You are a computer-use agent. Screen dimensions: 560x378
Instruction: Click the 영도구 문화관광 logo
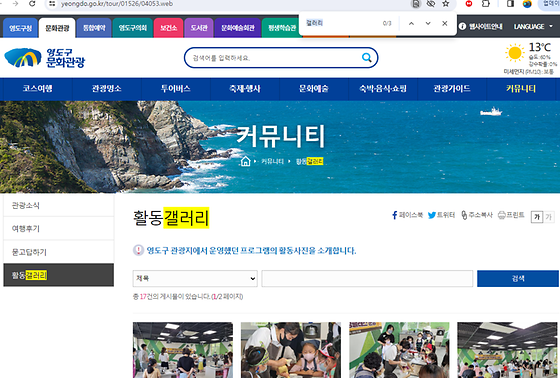tap(45, 58)
